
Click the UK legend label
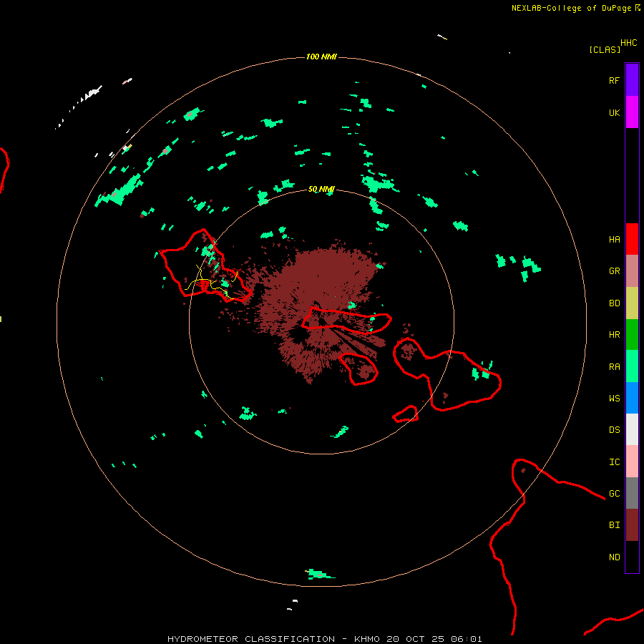click(614, 112)
